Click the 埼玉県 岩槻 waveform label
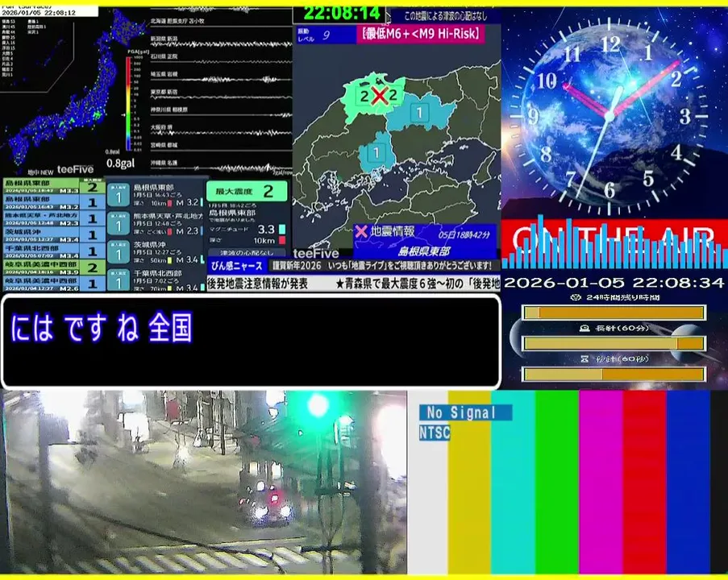The image size is (728, 580). tap(164, 74)
